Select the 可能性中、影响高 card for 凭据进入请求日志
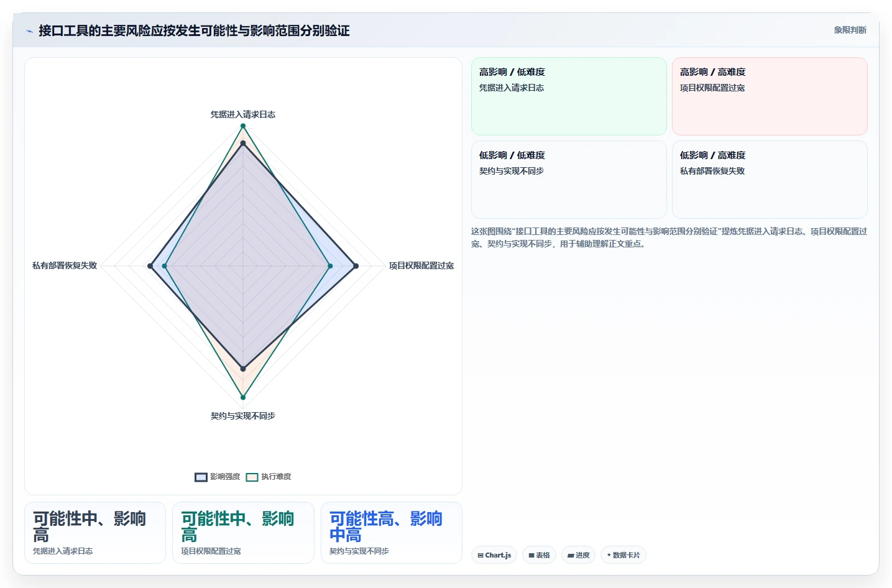 95,533
